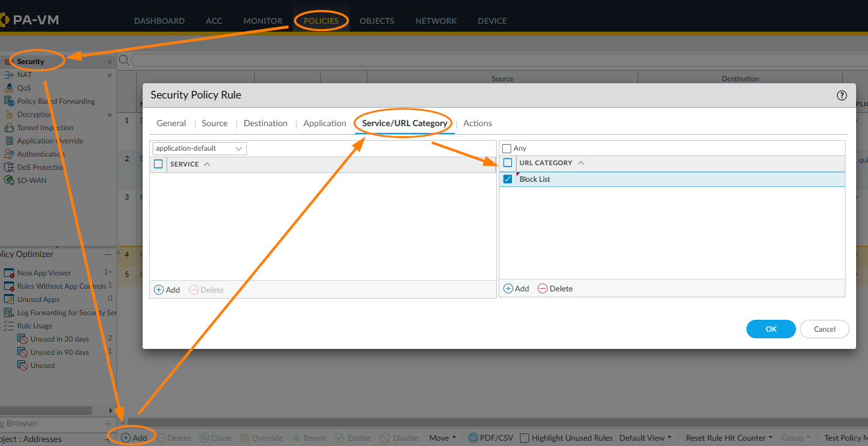Viewport: 868px width, 446px height.
Task: Open DoS Protection policies
Action: (40, 167)
